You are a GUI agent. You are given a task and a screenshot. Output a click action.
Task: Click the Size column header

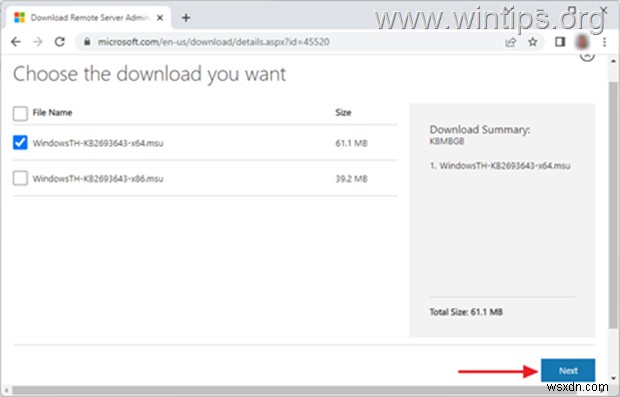point(343,113)
